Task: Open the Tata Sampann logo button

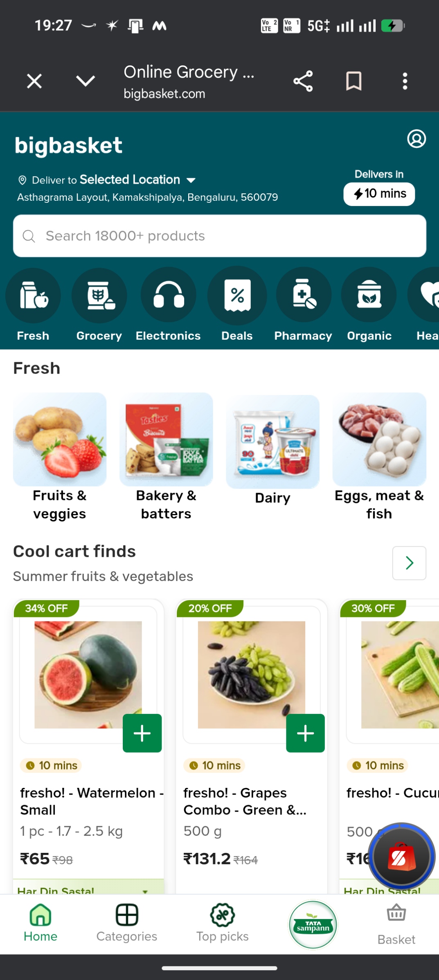Action: pos(313,924)
